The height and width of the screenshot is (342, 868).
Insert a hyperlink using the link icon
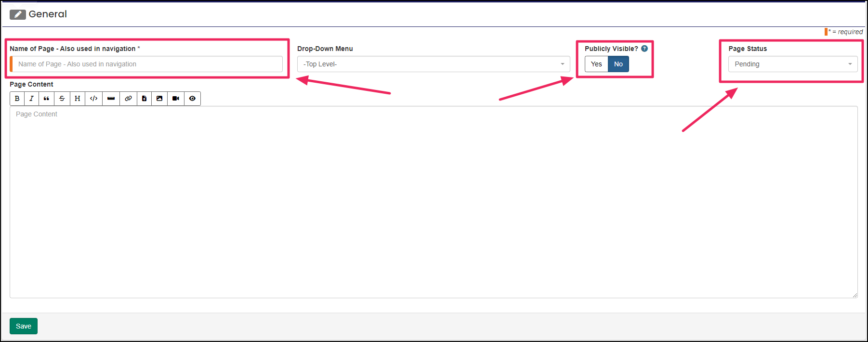click(x=129, y=99)
